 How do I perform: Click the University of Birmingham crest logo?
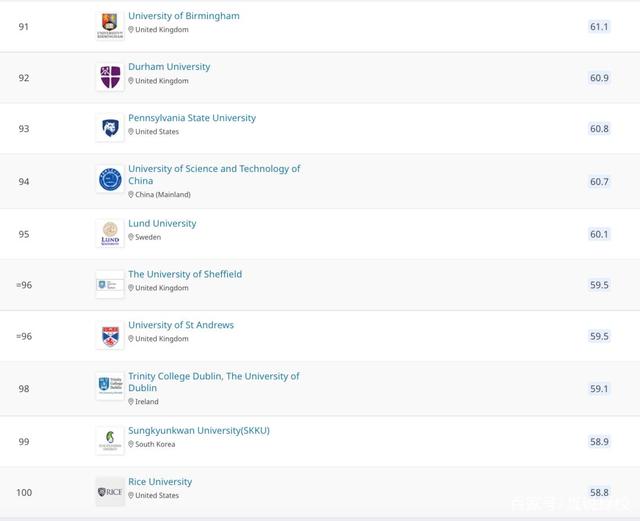coord(110,26)
